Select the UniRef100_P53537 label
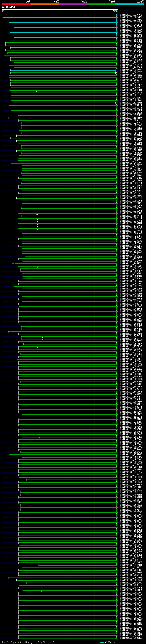This screenshot has height=644, width=146. [131, 153]
